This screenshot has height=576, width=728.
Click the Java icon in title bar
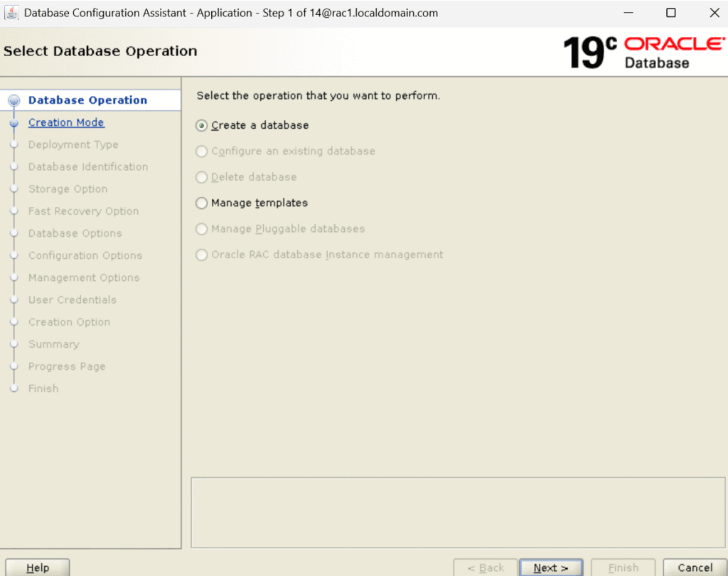12,13
